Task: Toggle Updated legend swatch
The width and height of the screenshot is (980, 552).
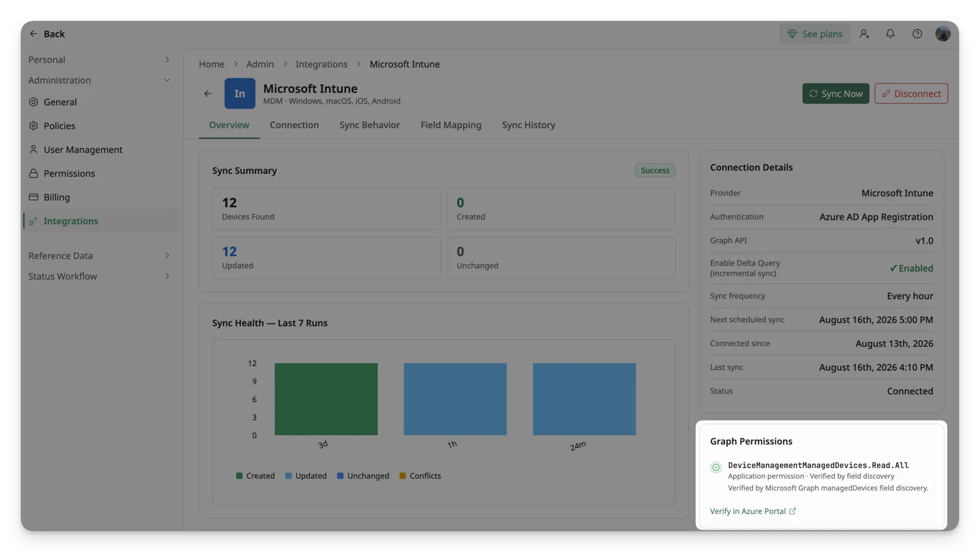Action: pos(288,476)
